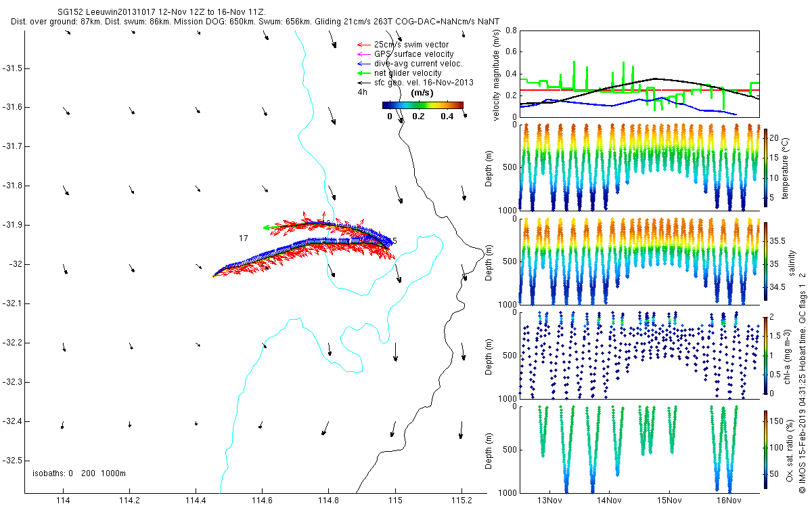Image resolution: width=812 pixels, height=508 pixels.
Task: Click the salinity colorbar
Action: [765, 261]
